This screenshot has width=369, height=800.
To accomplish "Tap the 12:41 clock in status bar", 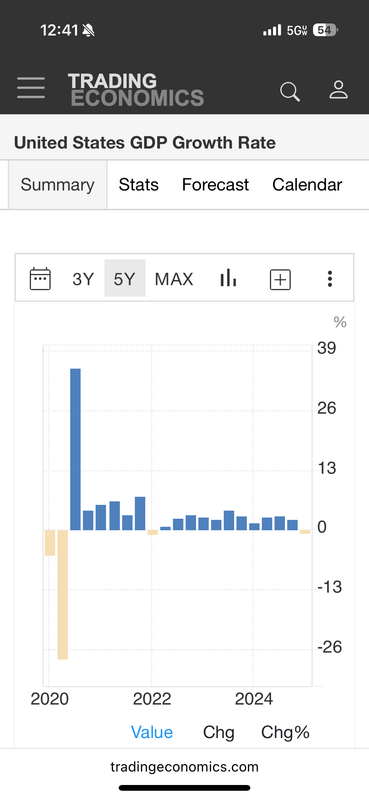I will 59,31.
